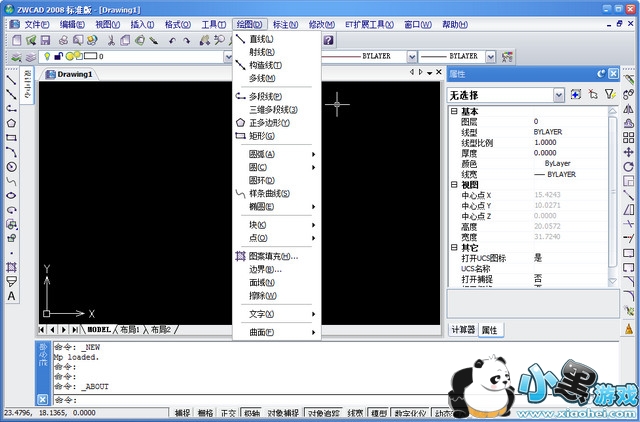The image size is (640, 422).
Task: Open the second BYLAYER lineweight dropdown arrow
Action: 491,57
